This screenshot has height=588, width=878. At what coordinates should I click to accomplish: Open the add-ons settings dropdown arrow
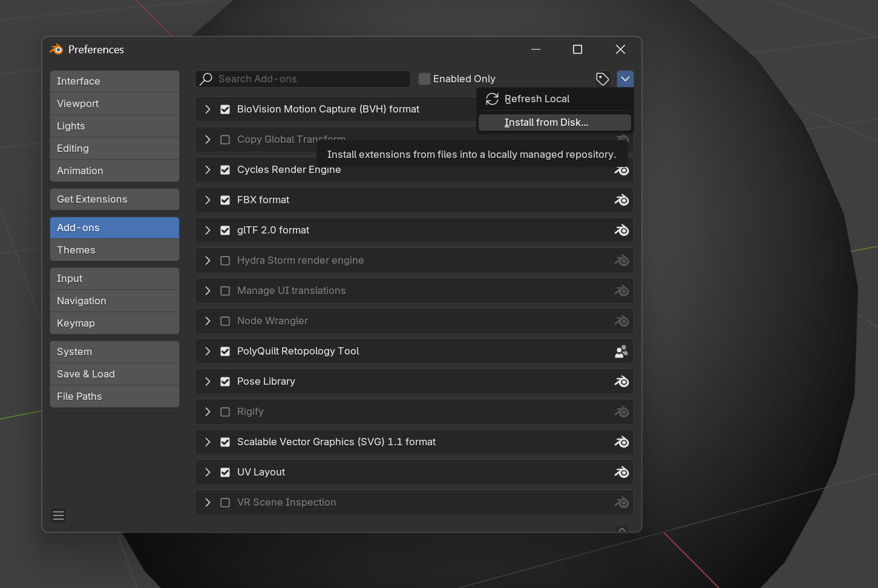(625, 79)
